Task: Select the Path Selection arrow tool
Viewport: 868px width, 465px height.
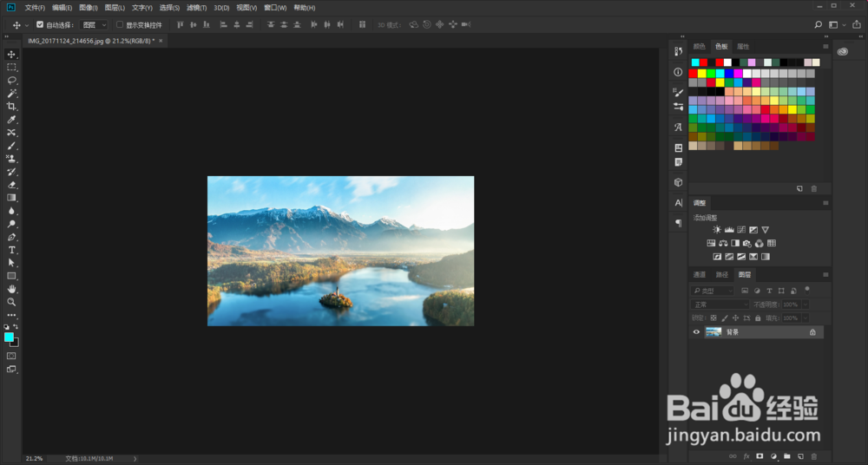Action: (x=11, y=263)
